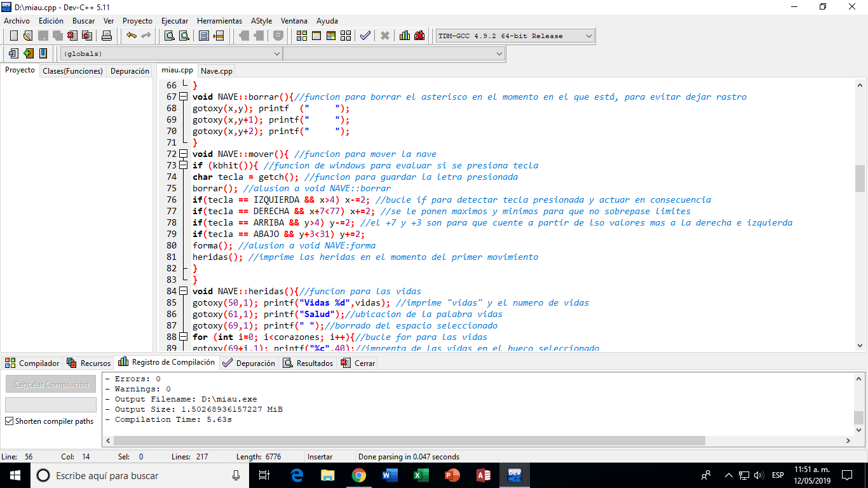The height and width of the screenshot is (488, 868).
Task: Open the empty function dropdown beside globals
Action: [x=394, y=54]
